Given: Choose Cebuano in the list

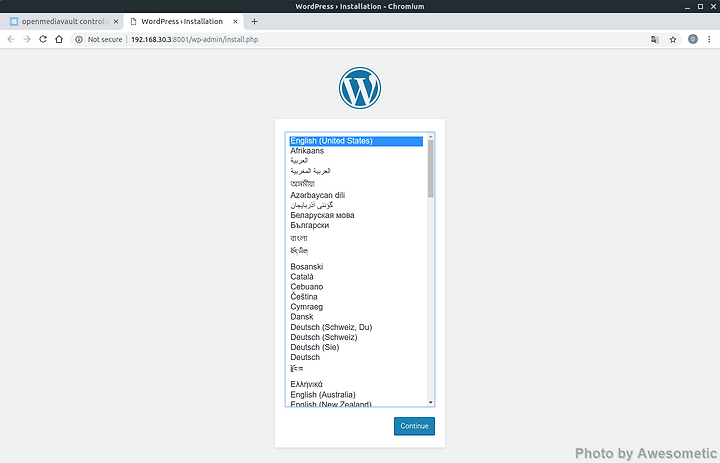Looking at the screenshot, I should pos(356,287).
